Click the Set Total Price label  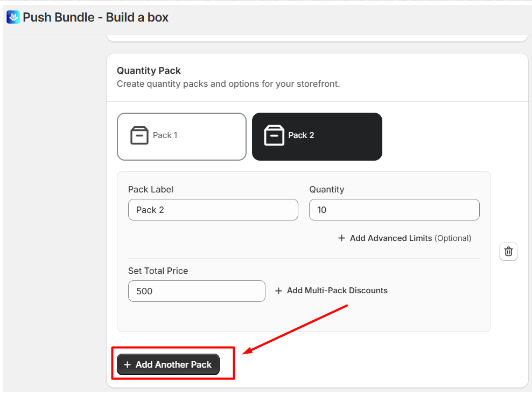click(158, 271)
